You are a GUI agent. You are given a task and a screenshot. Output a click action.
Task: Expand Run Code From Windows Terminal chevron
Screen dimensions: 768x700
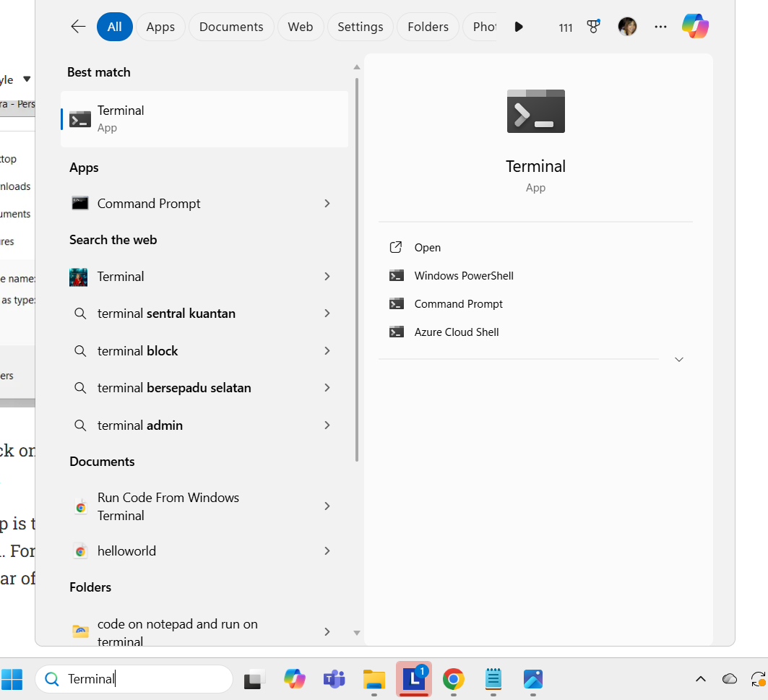click(327, 506)
